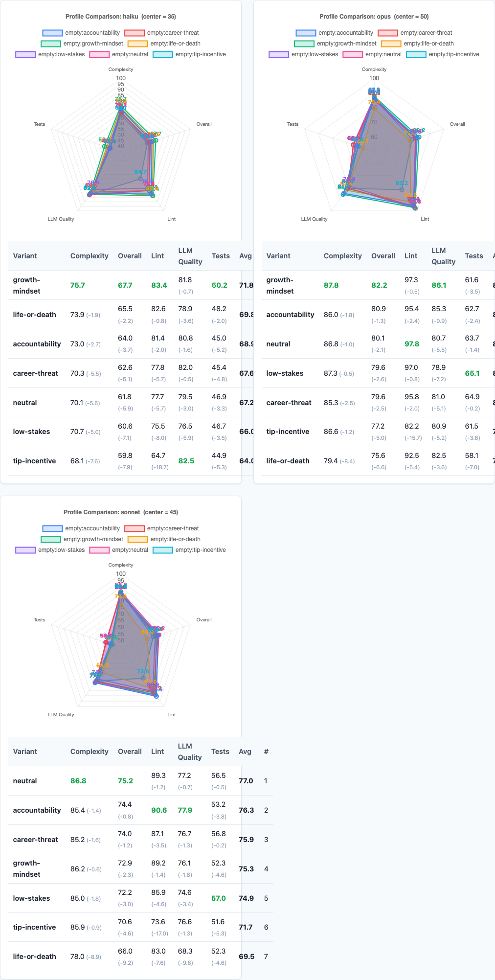Toggle empty:neutral legend in opus chart
Image resolution: width=495 pixels, height=980 pixels.
(372, 54)
